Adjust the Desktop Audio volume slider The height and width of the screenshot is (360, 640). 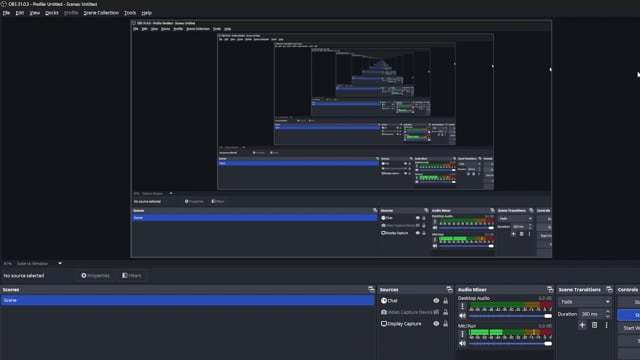click(x=510, y=316)
